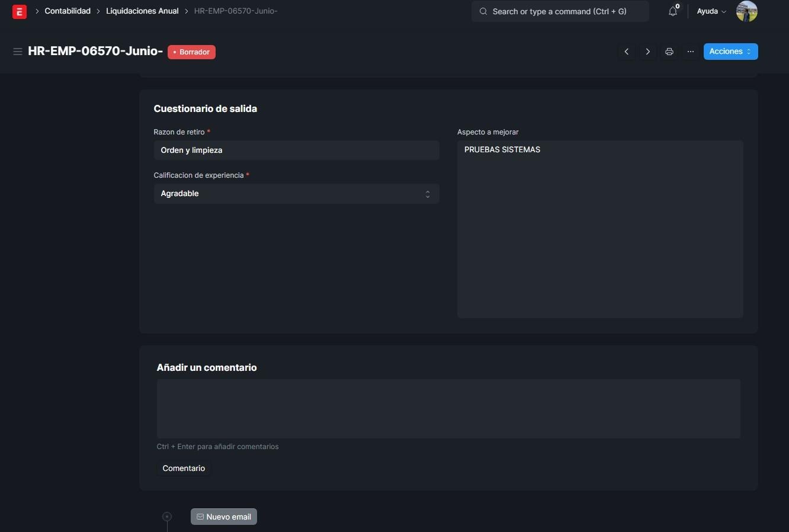Viewport: 789px width, 532px height.
Task: Toggle the sidebar hamburger menu icon
Action: [18, 52]
